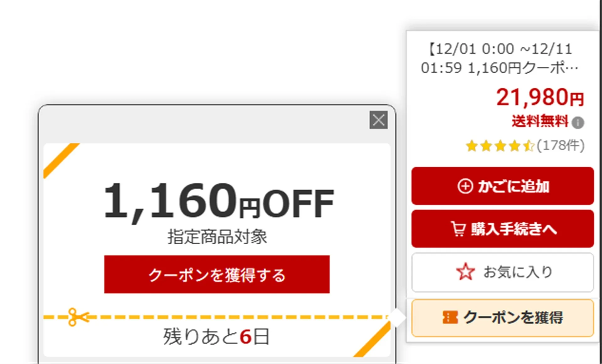
Task: Click the plus icon on かごに追加
Action: click(465, 186)
